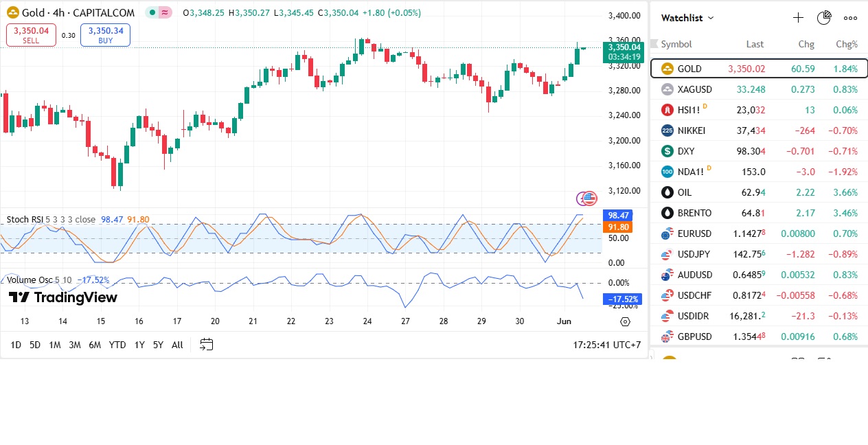Click the economic event flag on chart
Image resolution: width=868 pixels, height=445 pixels.
tap(589, 198)
